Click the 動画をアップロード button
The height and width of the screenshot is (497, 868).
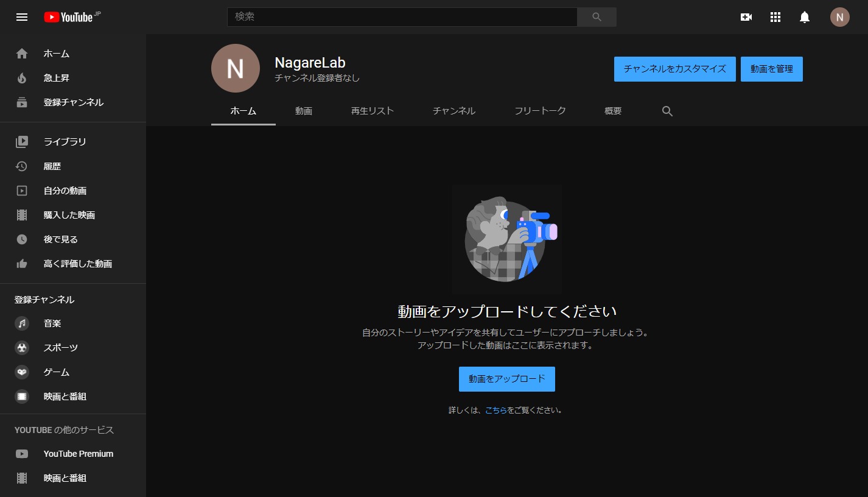pos(507,379)
